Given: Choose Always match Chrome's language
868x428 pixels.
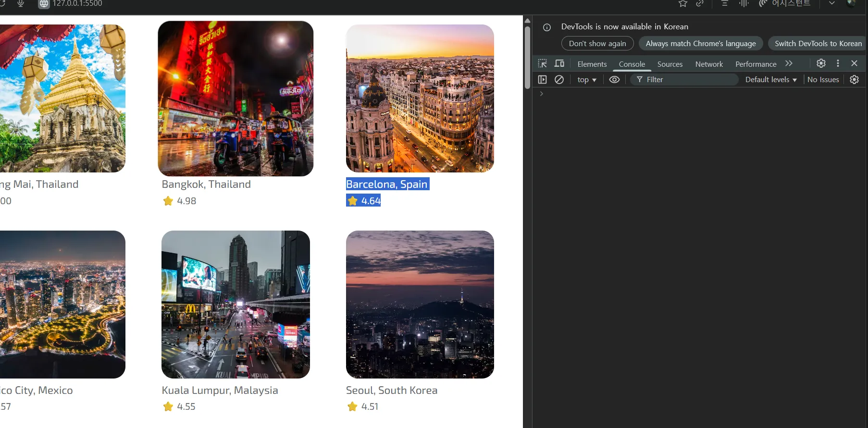Looking at the screenshot, I should click(701, 43).
